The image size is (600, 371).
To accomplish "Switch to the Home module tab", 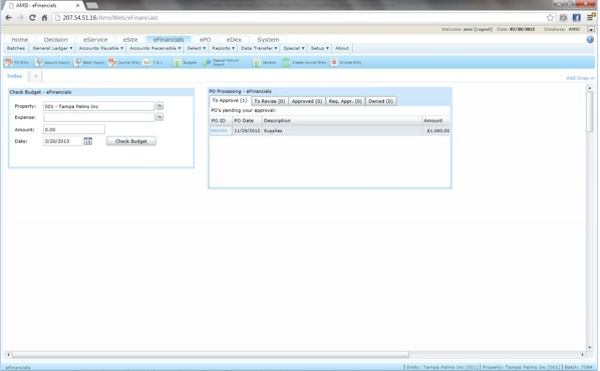I will [20, 39].
